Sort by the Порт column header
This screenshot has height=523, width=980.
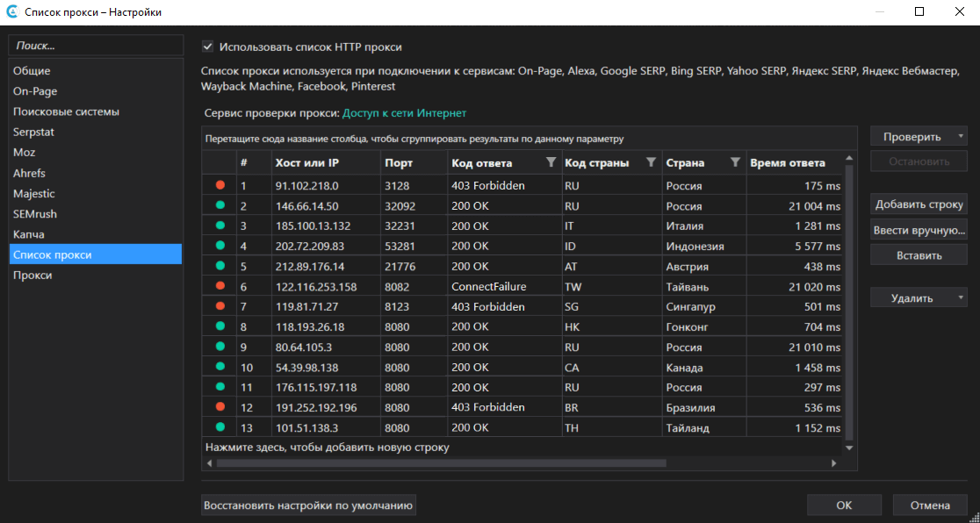(x=414, y=162)
